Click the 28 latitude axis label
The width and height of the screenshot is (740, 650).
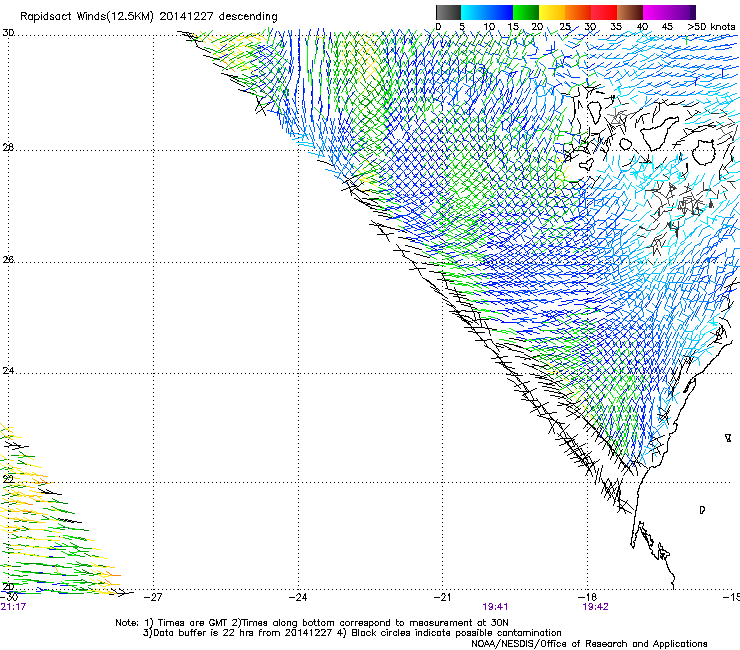[x=8, y=148]
